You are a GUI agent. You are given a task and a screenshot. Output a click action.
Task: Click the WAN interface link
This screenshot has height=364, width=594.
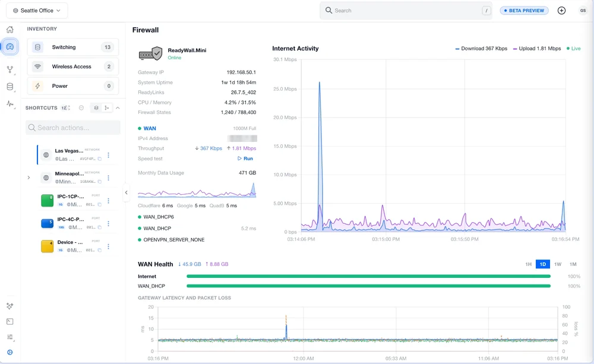tap(150, 128)
